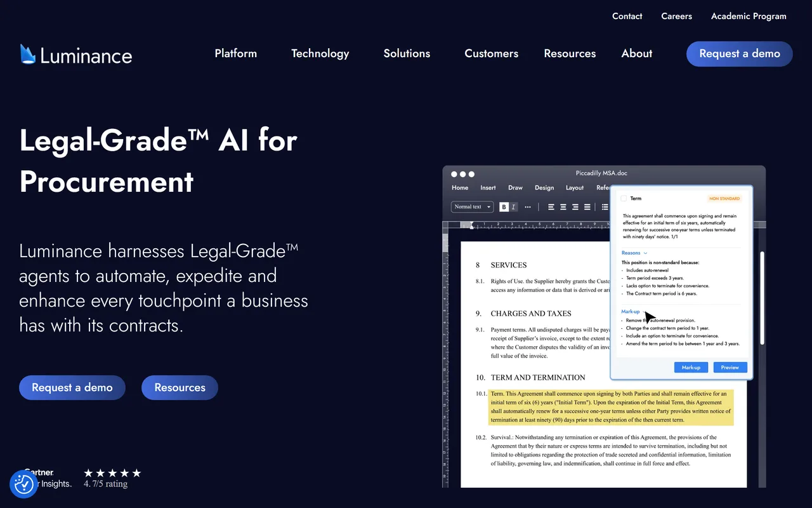Select the align center icon
The image size is (812, 508).
click(x=563, y=206)
